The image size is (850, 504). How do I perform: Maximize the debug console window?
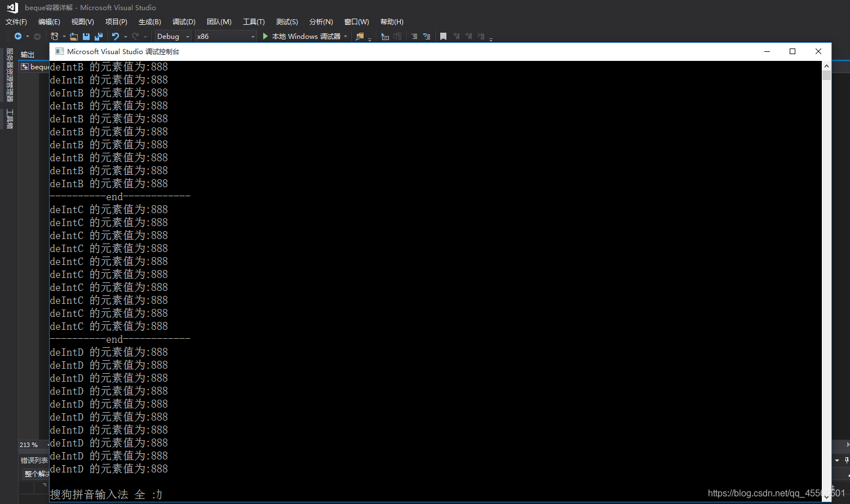[x=793, y=51]
